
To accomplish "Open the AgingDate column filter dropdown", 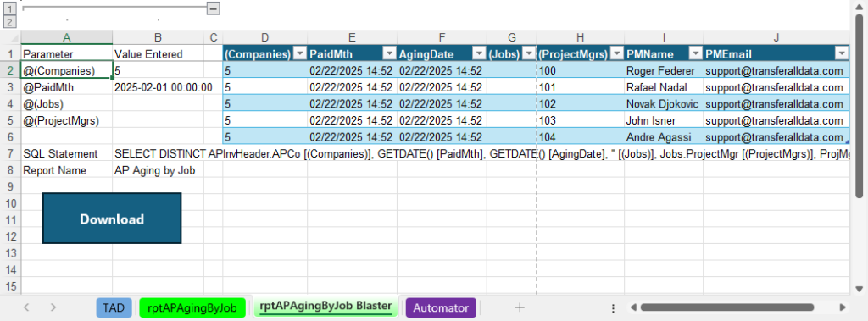I will tap(479, 53).
